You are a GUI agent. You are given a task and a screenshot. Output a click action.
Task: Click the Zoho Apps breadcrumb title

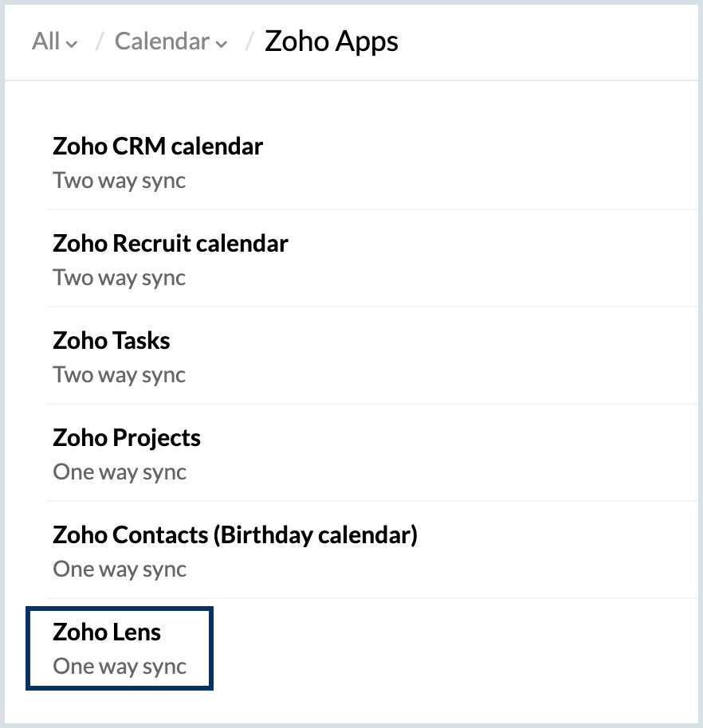coord(331,41)
